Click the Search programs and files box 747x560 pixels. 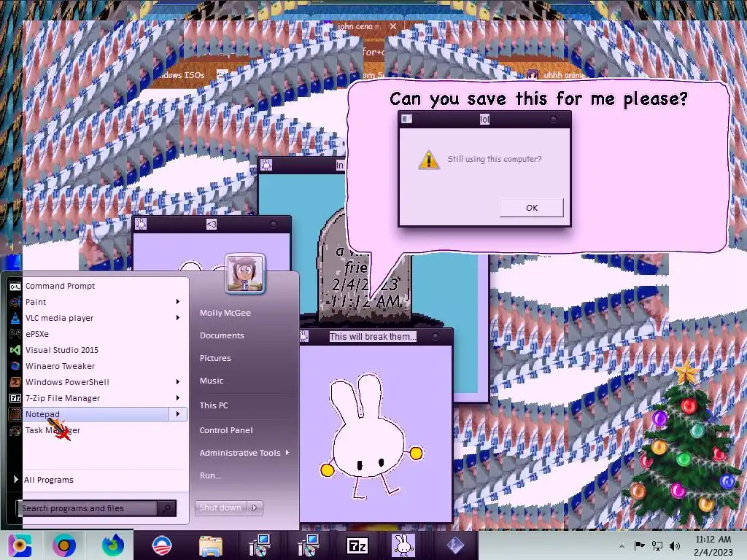[88, 508]
